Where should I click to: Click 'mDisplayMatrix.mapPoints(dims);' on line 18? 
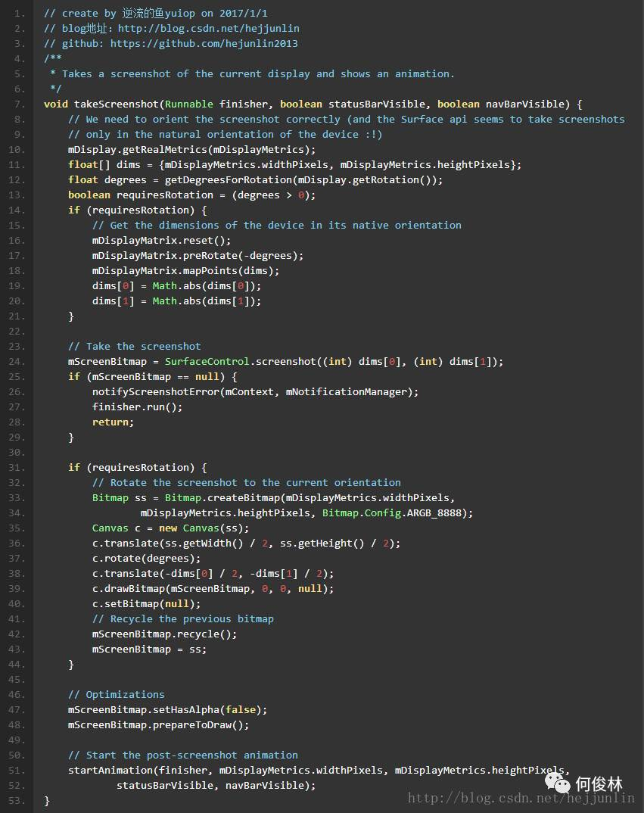(185, 271)
